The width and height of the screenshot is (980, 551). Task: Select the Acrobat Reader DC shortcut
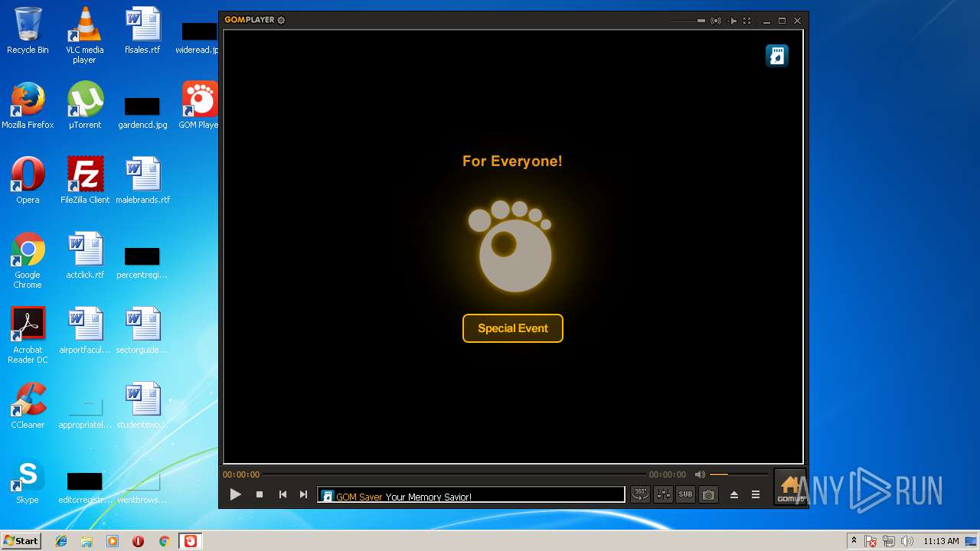click(x=28, y=335)
